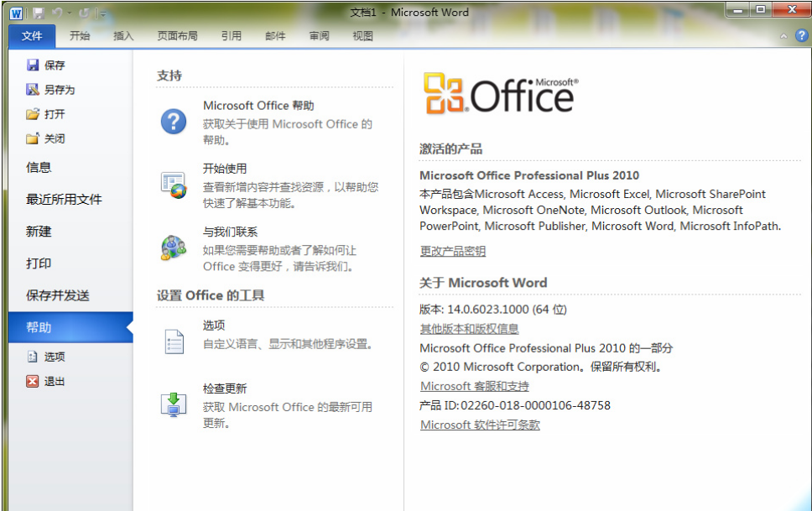Screen dimensions: 812x511
Task: Click the Word application icon in the title bar
Action: pos(16,13)
